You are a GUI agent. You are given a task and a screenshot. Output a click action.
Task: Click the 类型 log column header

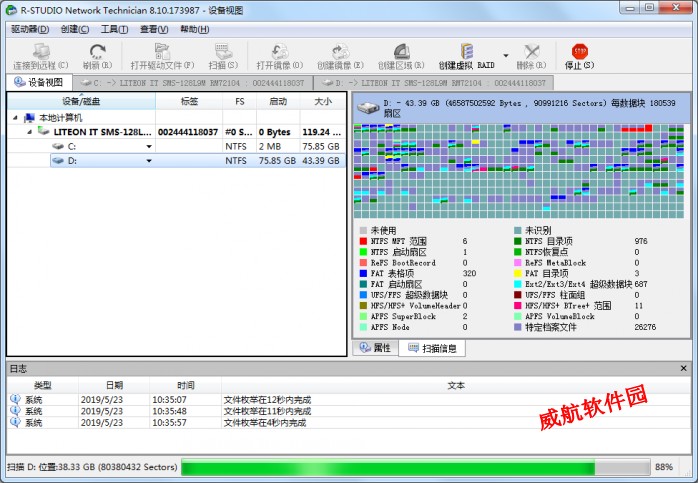(x=43, y=386)
